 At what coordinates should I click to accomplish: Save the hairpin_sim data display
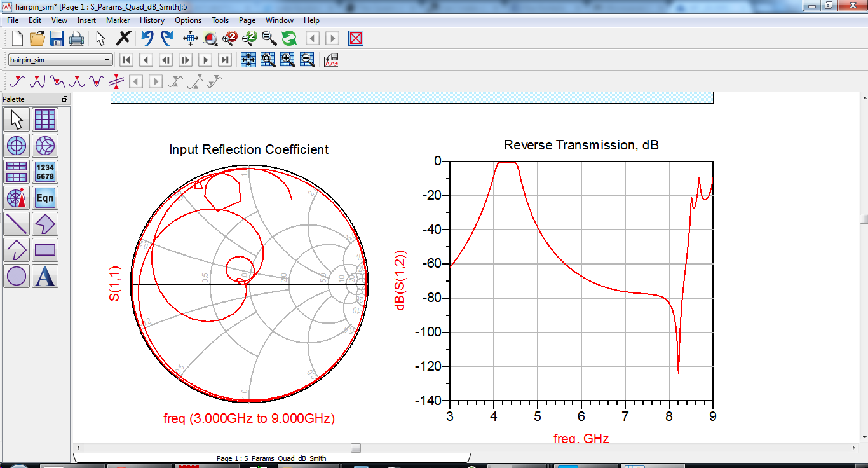(57, 38)
